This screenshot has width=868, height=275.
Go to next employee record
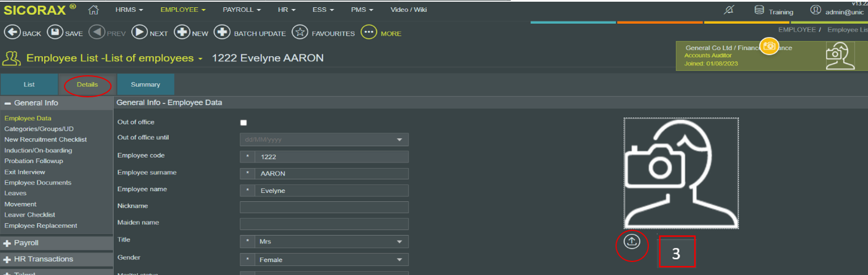tap(139, 33)
